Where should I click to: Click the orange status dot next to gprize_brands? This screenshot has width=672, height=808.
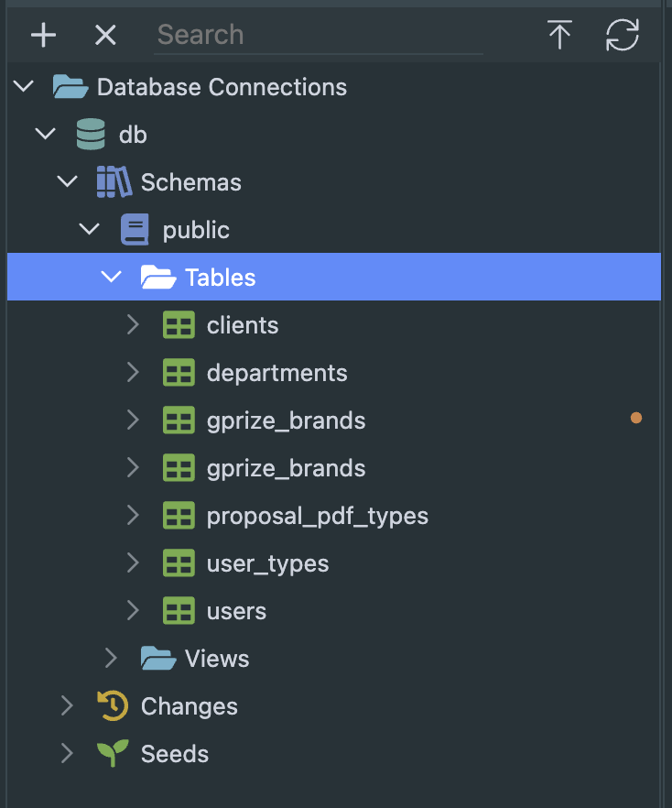pos(636,418)
